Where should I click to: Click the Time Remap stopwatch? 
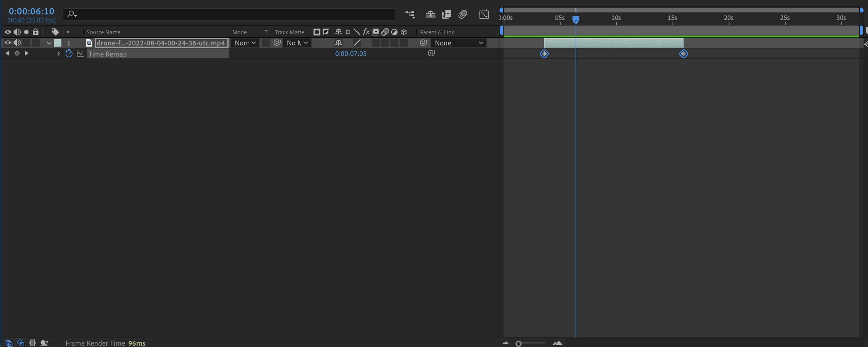(69, 54)
